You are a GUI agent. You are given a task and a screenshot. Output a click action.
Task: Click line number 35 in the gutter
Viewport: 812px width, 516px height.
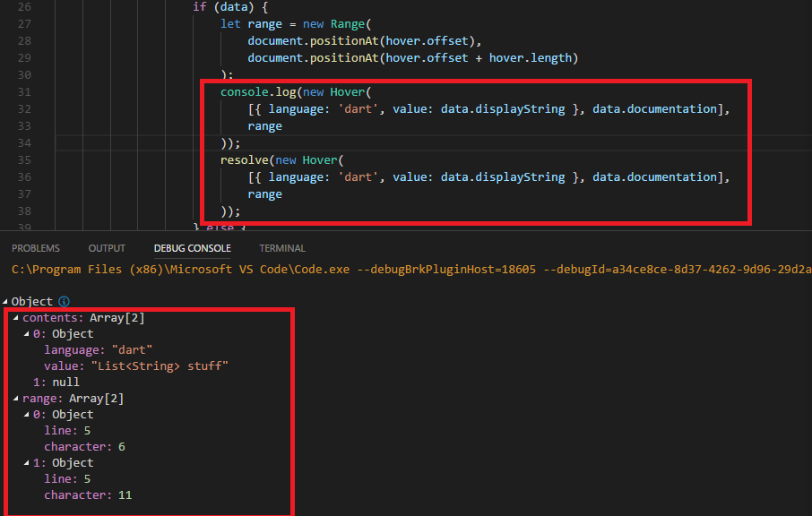point(24,160)
